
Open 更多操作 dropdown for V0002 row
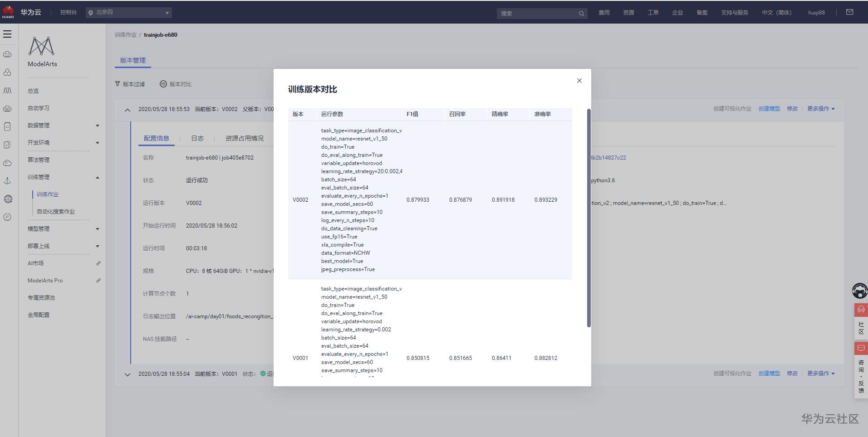click(x=821, y=109)
